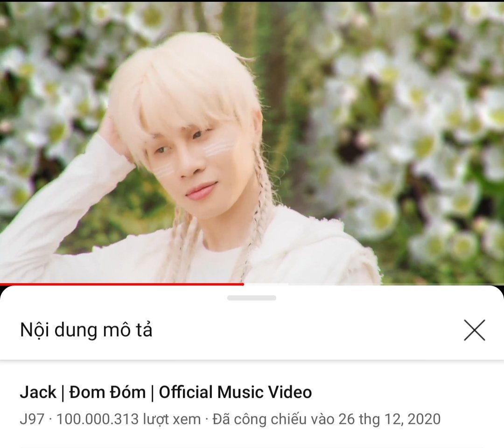The image size is (504, 448).
Task: Tap the Nội dung mô tả header text
Action: 86,330
